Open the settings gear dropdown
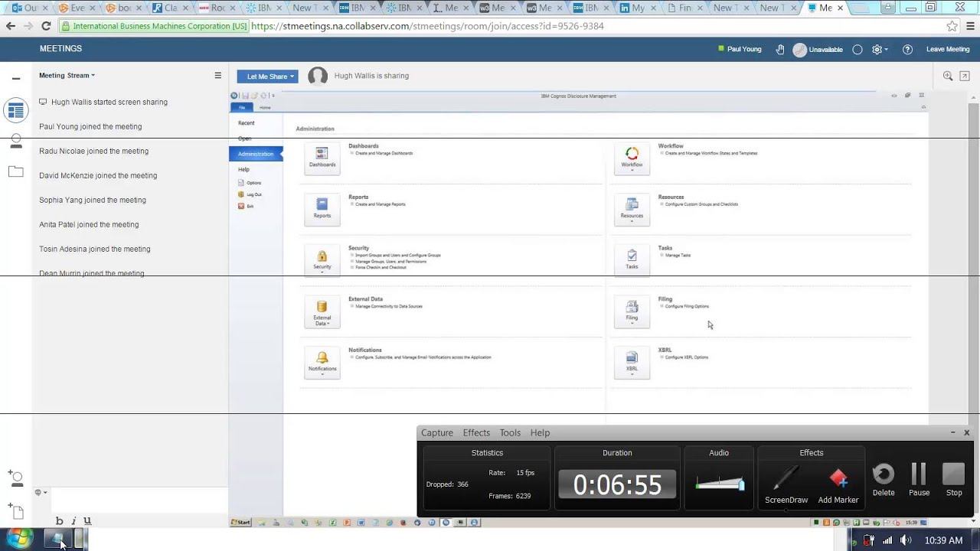Viewport: 980px width, 551px height. pos(880,49)
